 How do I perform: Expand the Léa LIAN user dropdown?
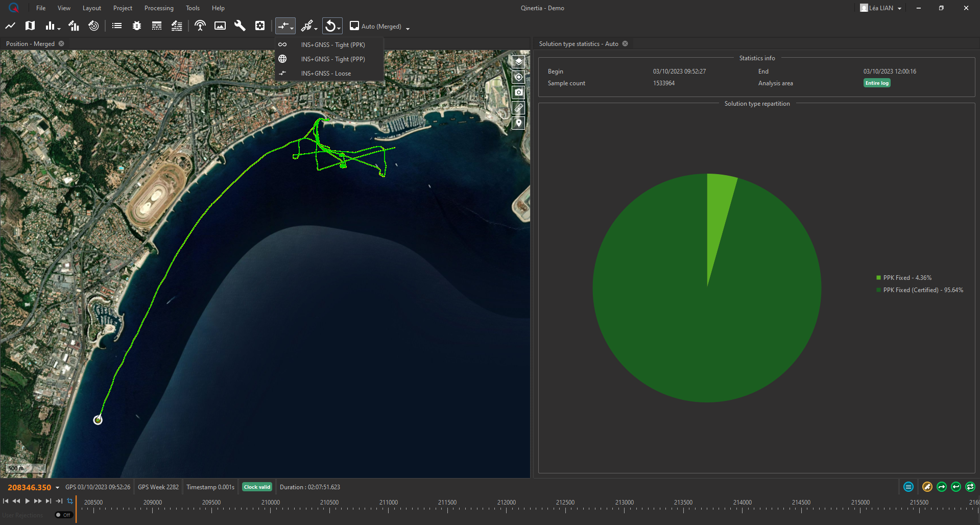[x=899, y=8]
